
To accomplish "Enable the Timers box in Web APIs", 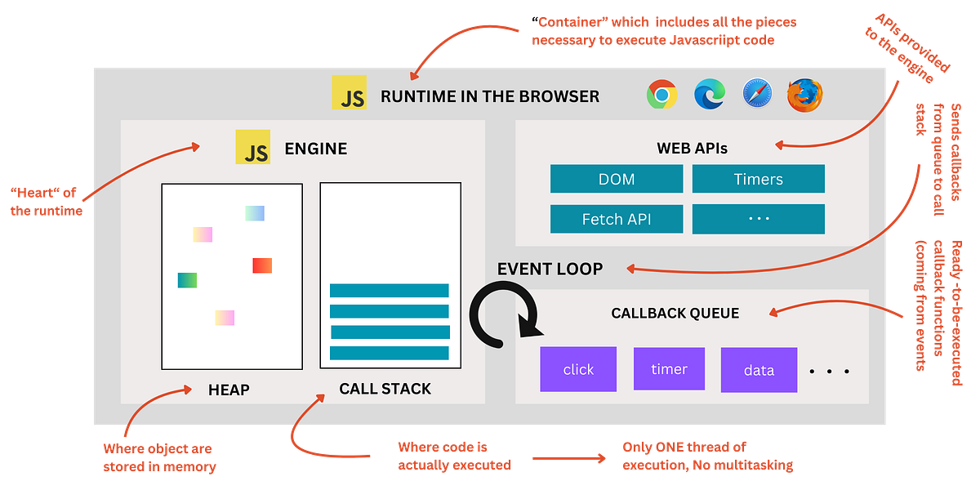I will point(758,179).
